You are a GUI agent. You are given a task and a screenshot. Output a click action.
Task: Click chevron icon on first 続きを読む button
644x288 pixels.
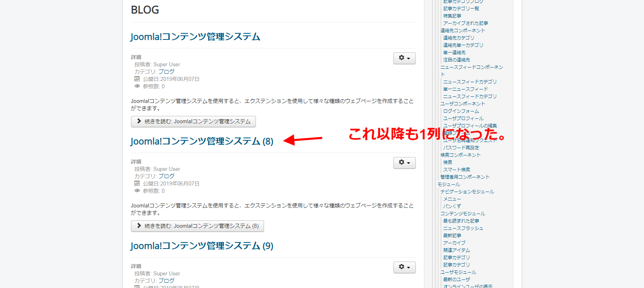pos(139,121)
